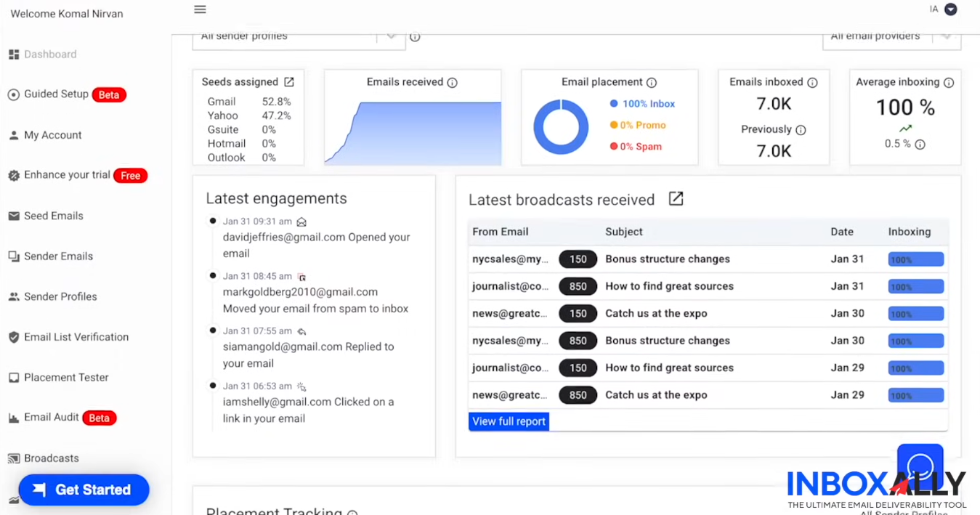Click Emails received info icon
The width and height of the screenshot is (980, 515).
click(x=453, y=83)
